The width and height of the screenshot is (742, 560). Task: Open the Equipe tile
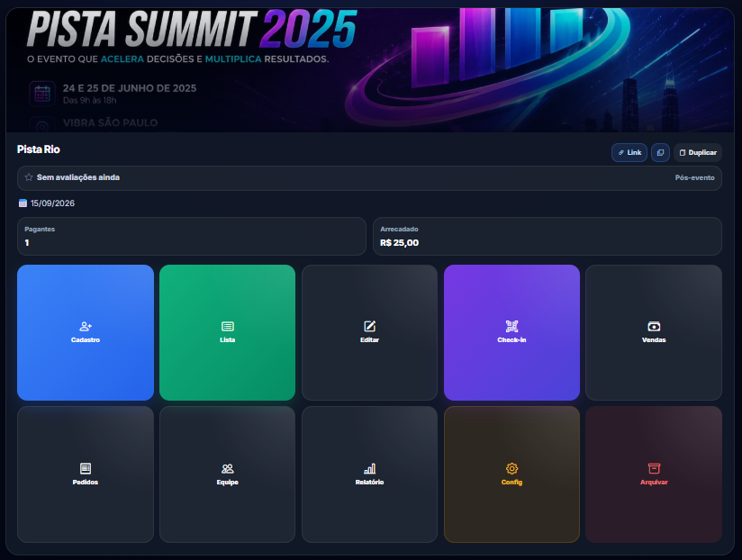(x=227, y=474)
